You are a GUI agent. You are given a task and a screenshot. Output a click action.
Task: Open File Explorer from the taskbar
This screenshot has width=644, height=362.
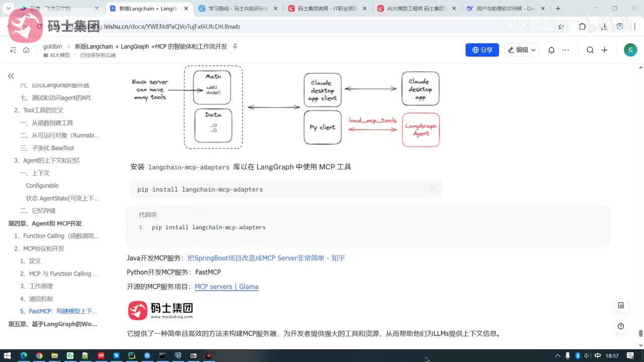pyautogui.click(x=54, y=355)
